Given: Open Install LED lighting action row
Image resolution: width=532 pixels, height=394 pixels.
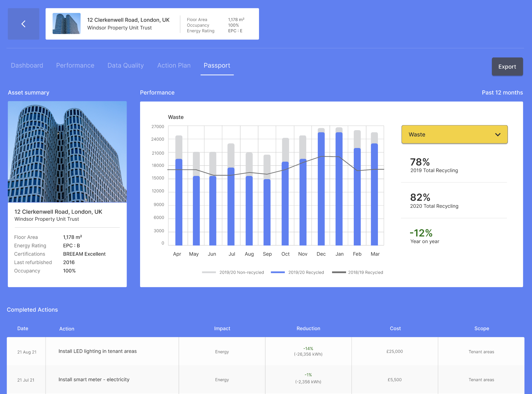Looking at the screenshot, I should [98, 351].
